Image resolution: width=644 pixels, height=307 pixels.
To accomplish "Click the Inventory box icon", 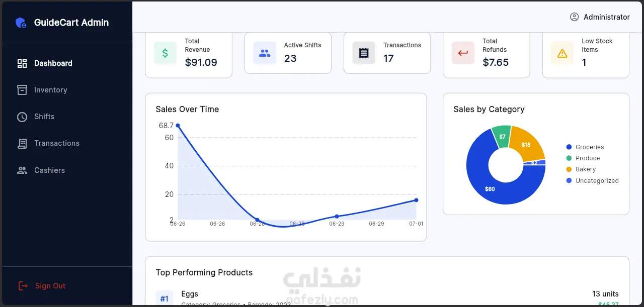I will (22, 90).
